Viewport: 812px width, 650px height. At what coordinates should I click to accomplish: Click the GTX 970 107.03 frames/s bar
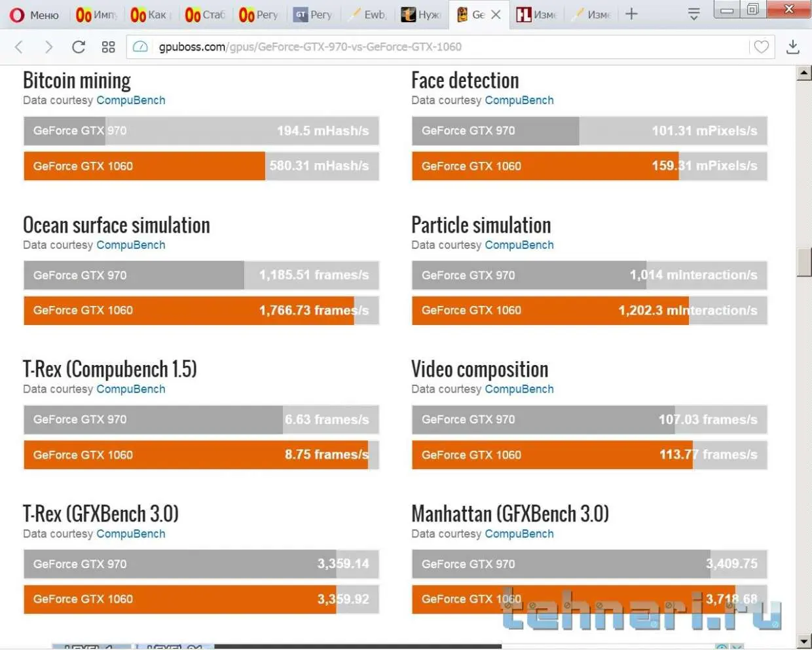coord(589,420)
